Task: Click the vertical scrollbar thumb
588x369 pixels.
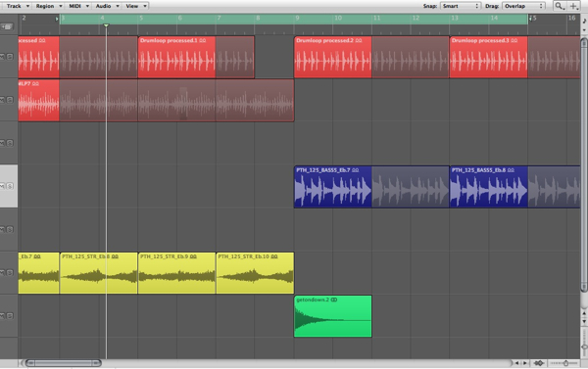Action: click(584, 163)
